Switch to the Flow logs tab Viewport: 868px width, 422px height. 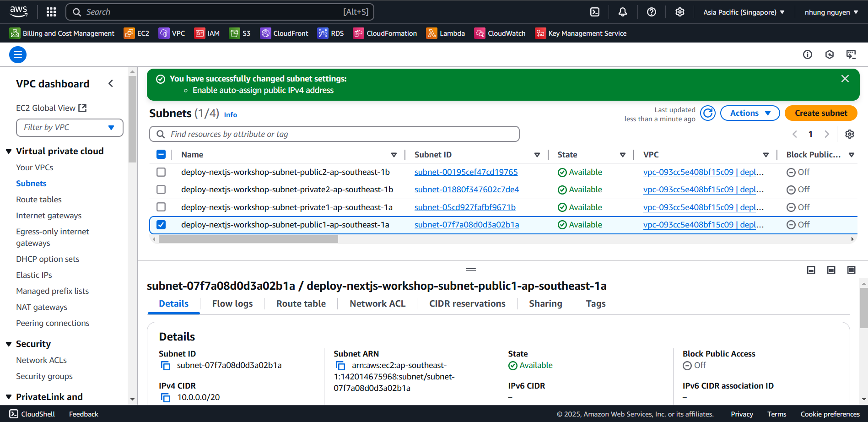232,303
